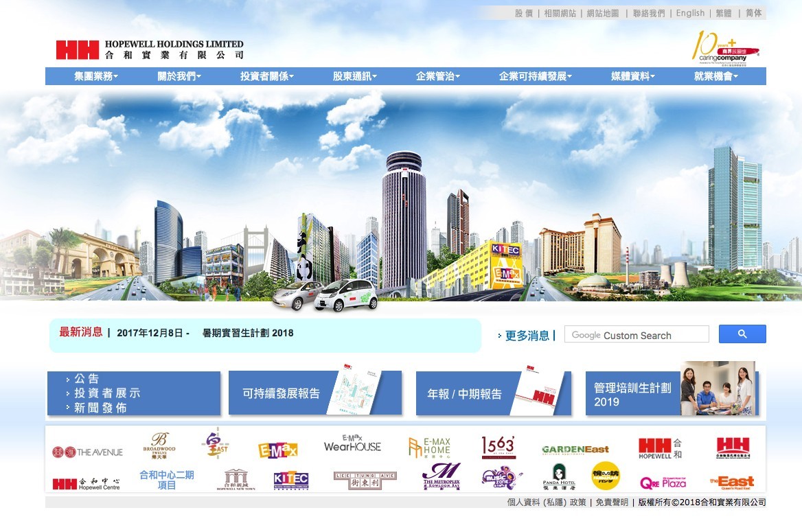Click the 皇 East logo
Screen dimensions: 802x532
point(217,443)
